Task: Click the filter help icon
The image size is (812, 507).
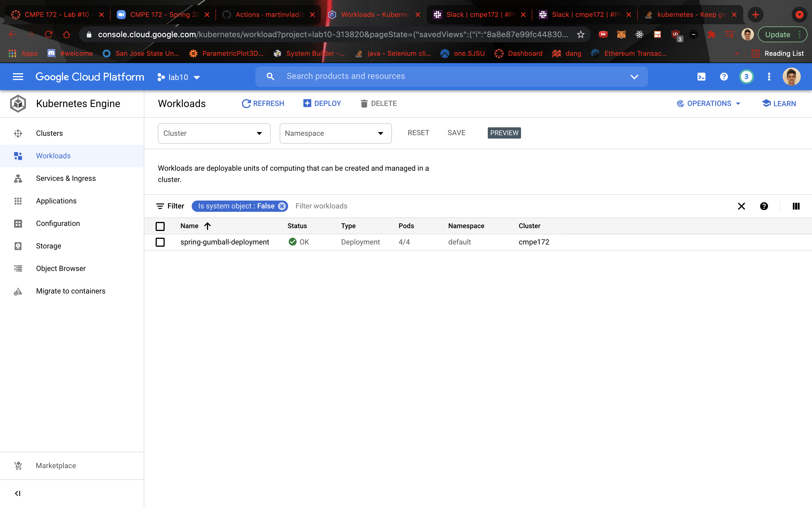Action: (x=764, y=206)
